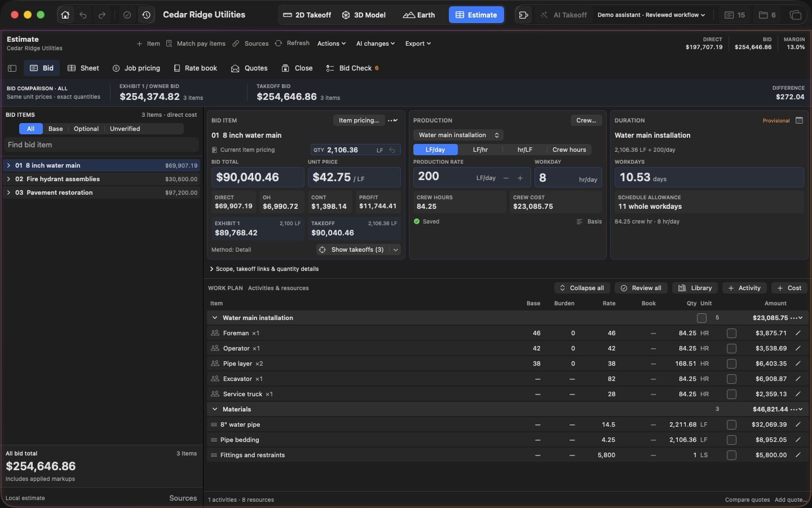This screenshot has height=508, width=812.
Task: Open the Export dropdown
Action: tap(418, 43)
